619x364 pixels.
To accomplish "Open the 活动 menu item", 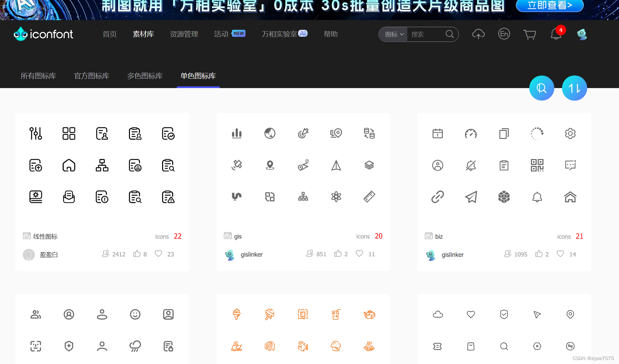I will (221, 34).
